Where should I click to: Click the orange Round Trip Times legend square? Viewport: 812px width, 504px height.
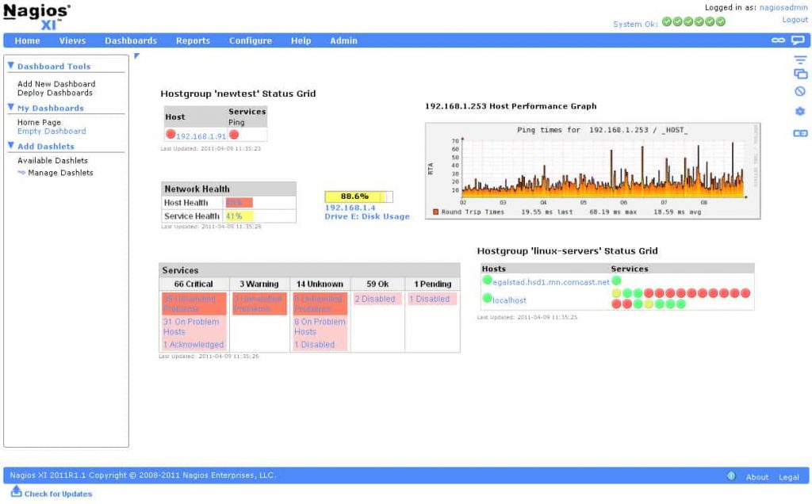click(x=435, y=212)
